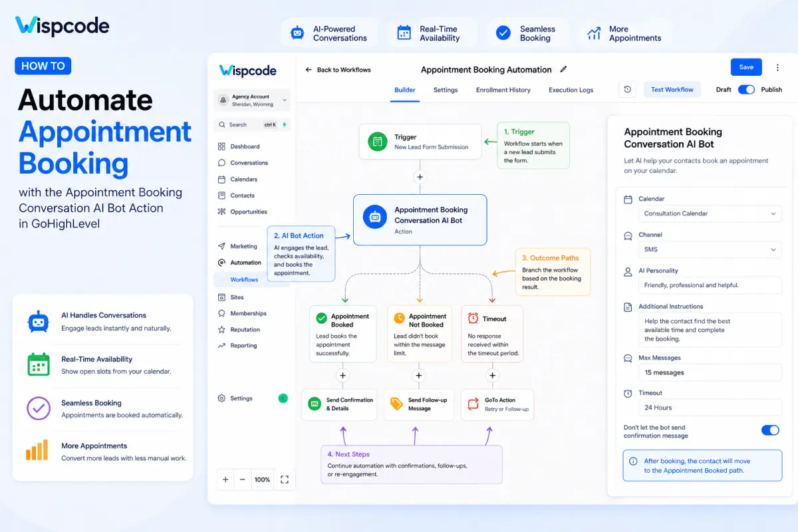Screen dimensions: 798x532
Task: Click the lightning quick-action icon by search
Action: (285, 124)
